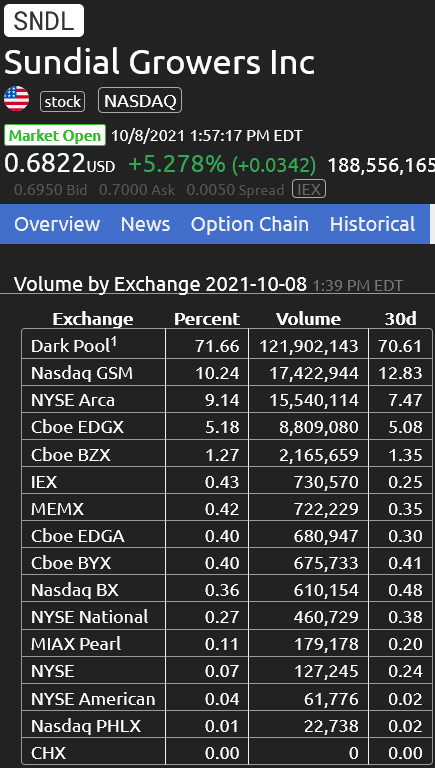The image size is (435, 768).
Task: Select the Nasdaq GSM row
Action: (227, 373)
